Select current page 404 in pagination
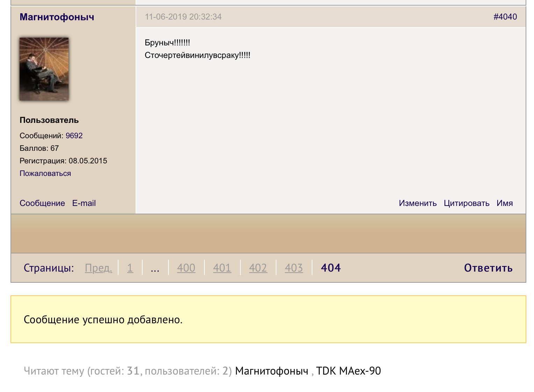This screenshot has height=392, width=534. pos(330,268)
